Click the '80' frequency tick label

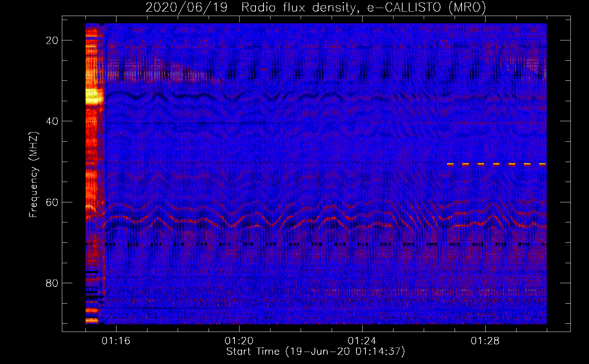52,283
